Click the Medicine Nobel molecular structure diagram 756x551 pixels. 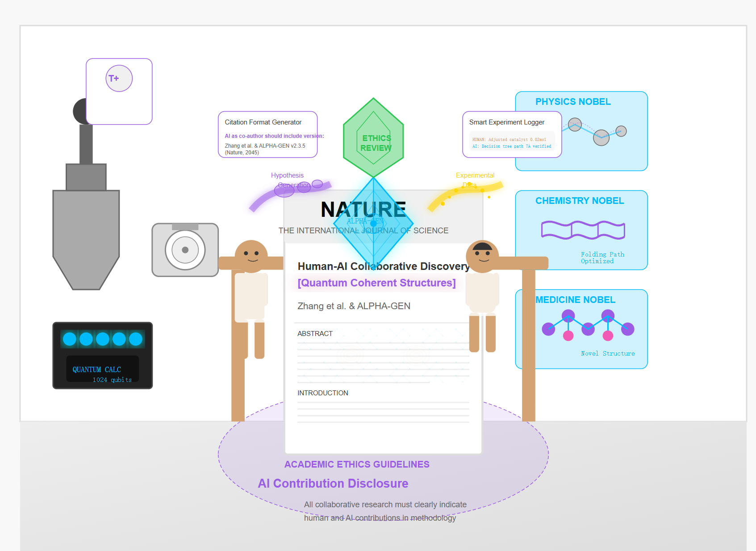pos(588,325)
